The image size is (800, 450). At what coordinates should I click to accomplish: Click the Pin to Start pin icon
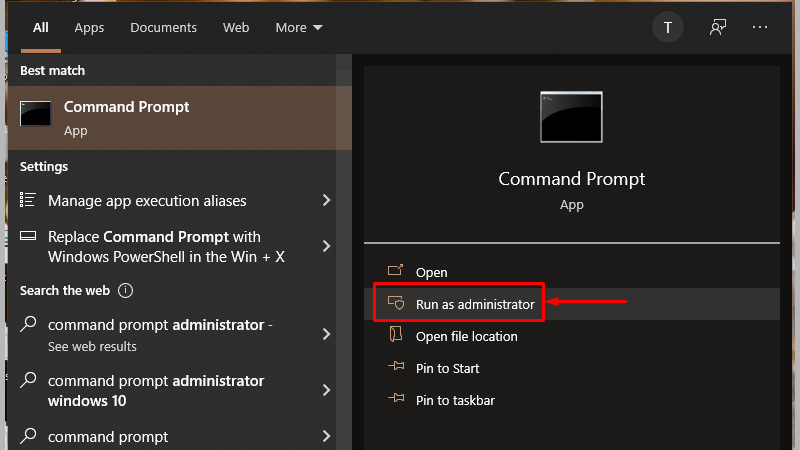click(395, 368)
